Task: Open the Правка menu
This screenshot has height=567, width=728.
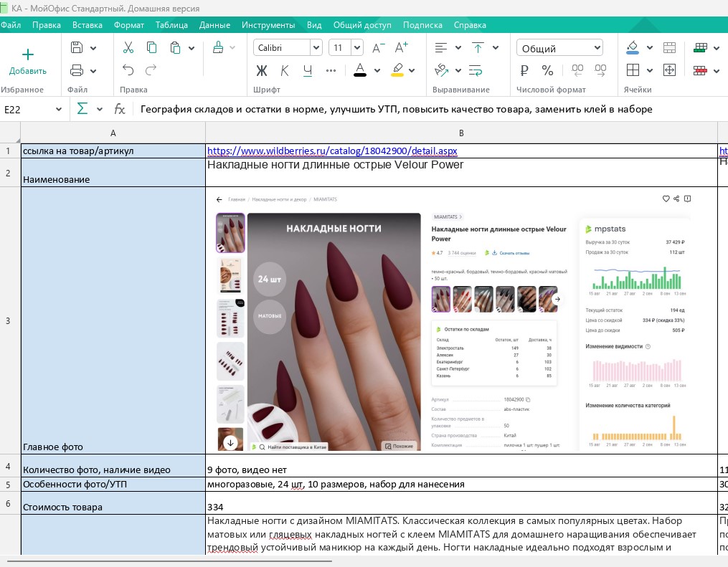Action: click(47, 25)
